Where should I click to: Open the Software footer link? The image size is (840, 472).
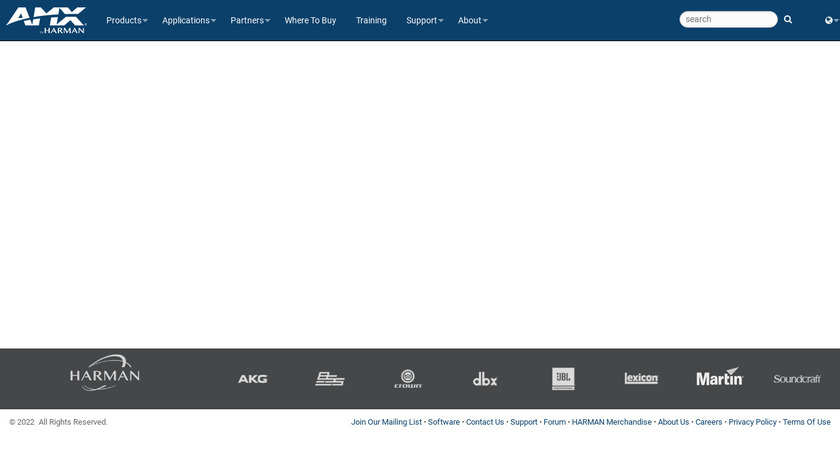(x=444, y=422)
